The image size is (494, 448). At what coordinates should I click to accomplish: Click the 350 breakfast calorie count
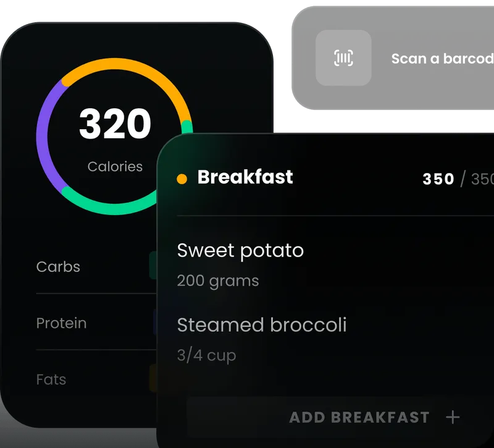438,179
